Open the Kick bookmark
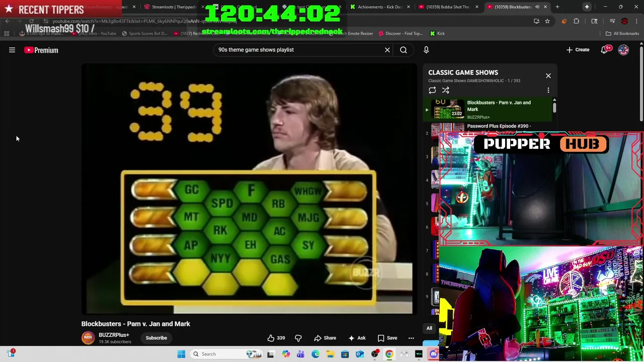644x362 pixels. 437,33
